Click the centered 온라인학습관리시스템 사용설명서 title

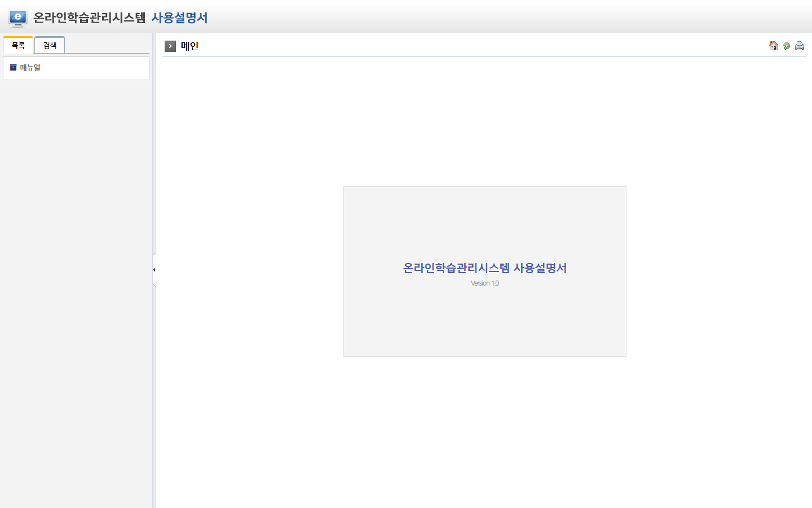pyautogui.click(x=485, y=268)
